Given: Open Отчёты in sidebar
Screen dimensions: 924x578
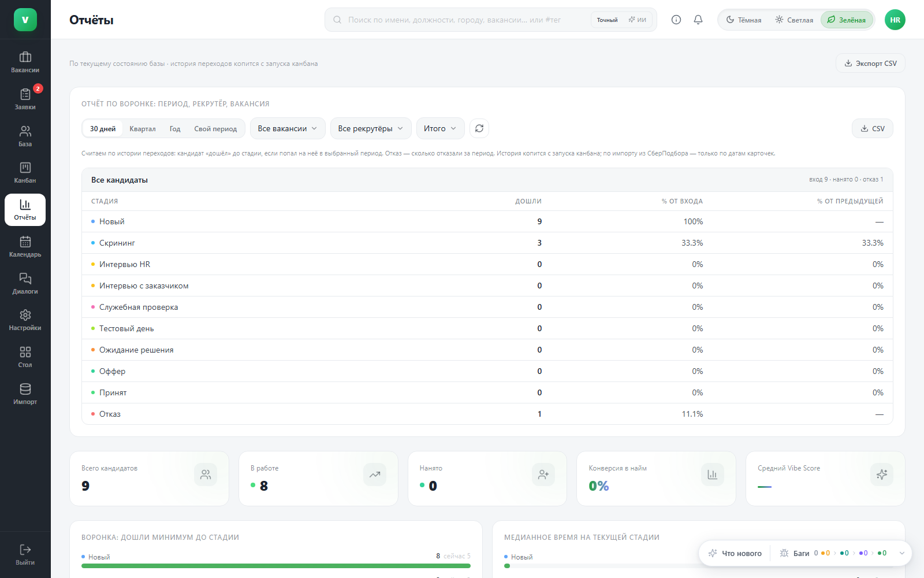Looking at the screenshot, I should pos(25,210).
